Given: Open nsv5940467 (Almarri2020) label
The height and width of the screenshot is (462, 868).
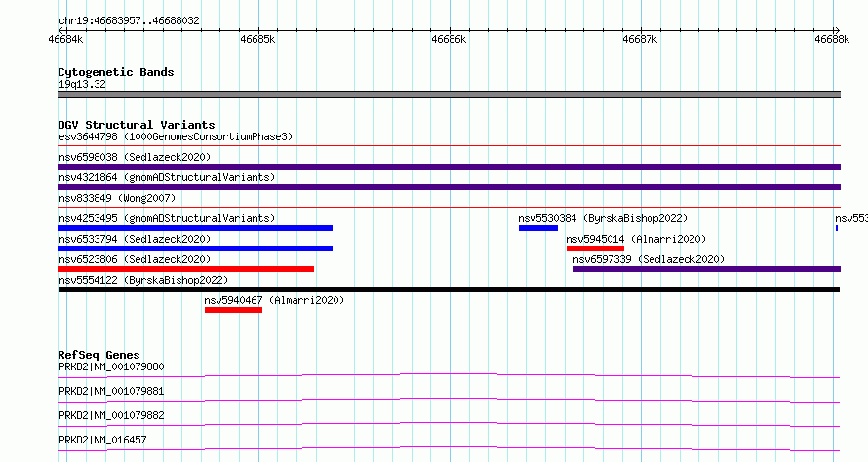Looking at the screenshot, I should (x=274, y=300).
